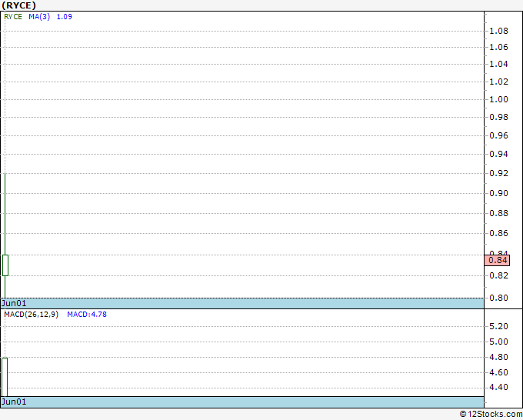
Task: Click the 0.80 price axis label
Action: tap(498, 298)
